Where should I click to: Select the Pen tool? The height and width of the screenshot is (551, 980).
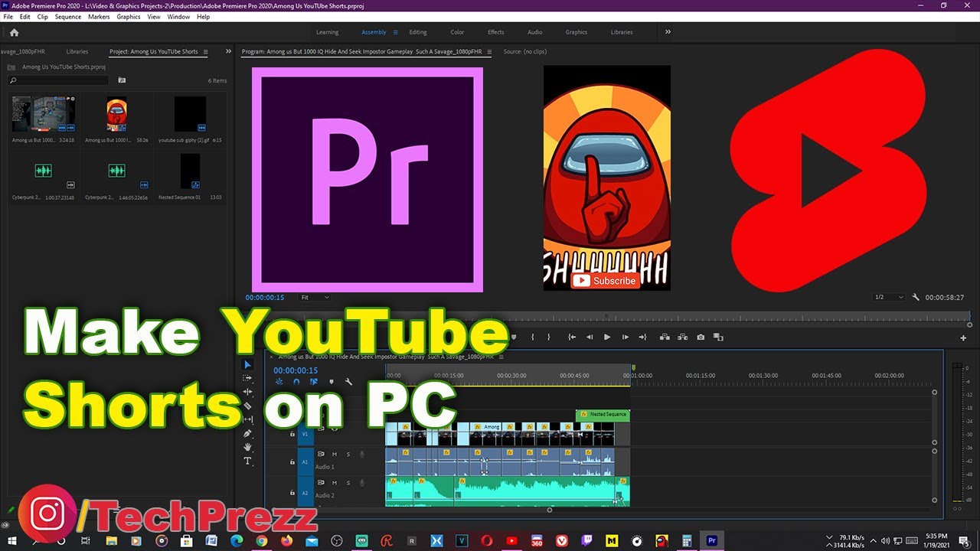[x=247, y=433]
